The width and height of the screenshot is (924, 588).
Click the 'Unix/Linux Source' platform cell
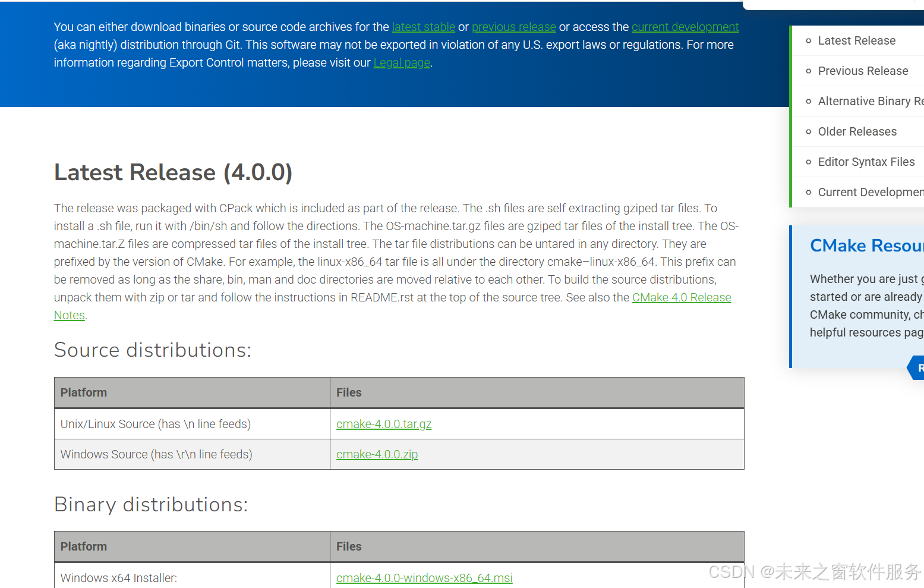click(x=192, y=424)
